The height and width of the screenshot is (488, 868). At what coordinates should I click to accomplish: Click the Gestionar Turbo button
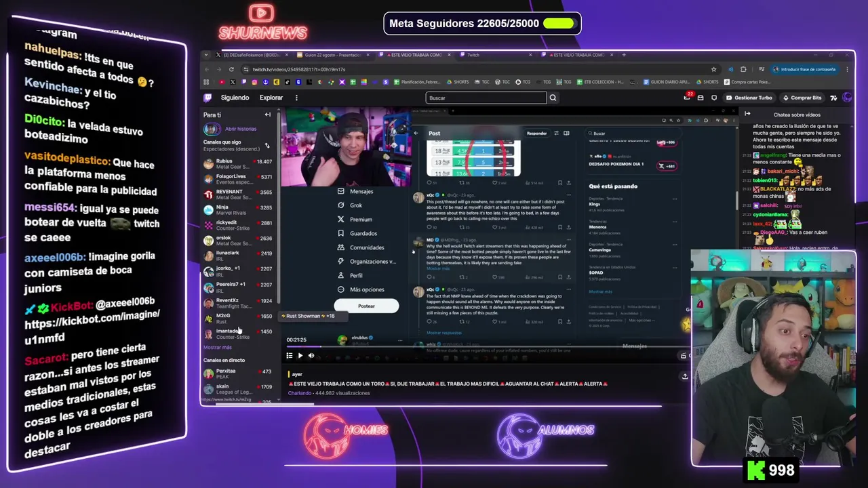click(x=749, y=98)
